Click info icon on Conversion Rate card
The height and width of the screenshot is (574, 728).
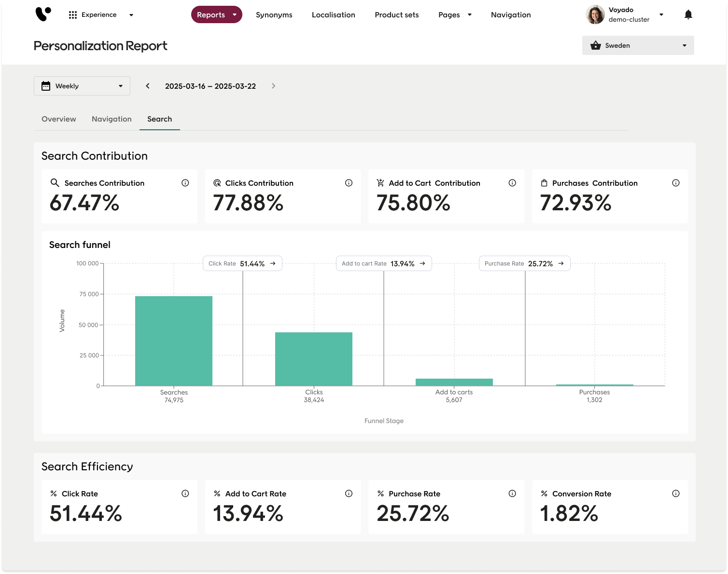[675, 493]
